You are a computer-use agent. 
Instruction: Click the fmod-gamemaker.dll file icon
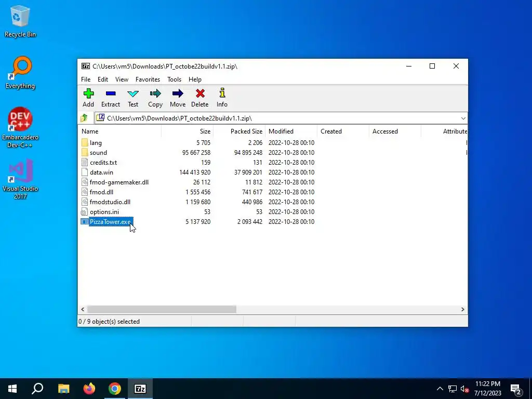click(85, 182)
